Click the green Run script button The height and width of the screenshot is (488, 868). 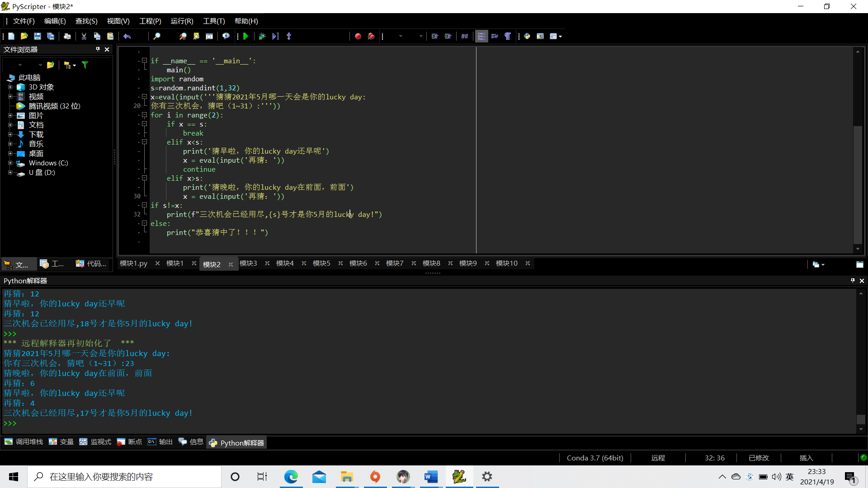246,36
